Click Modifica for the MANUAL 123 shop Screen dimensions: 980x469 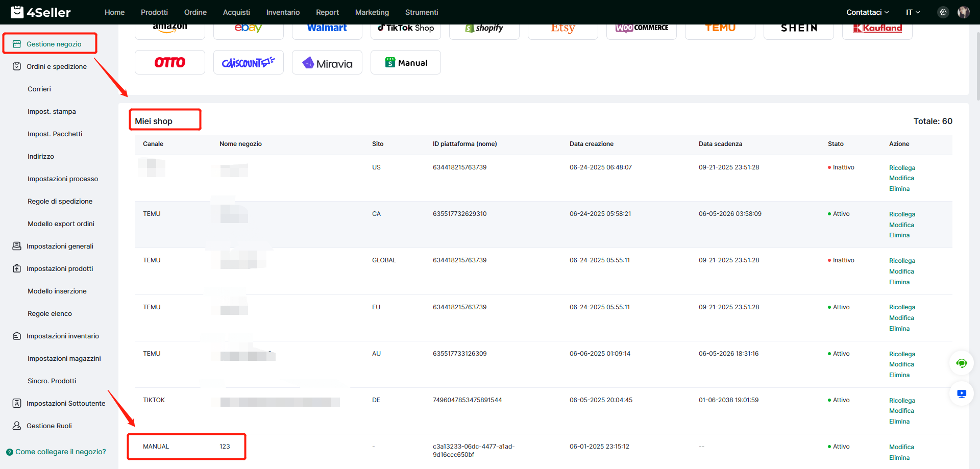point(901,447)
